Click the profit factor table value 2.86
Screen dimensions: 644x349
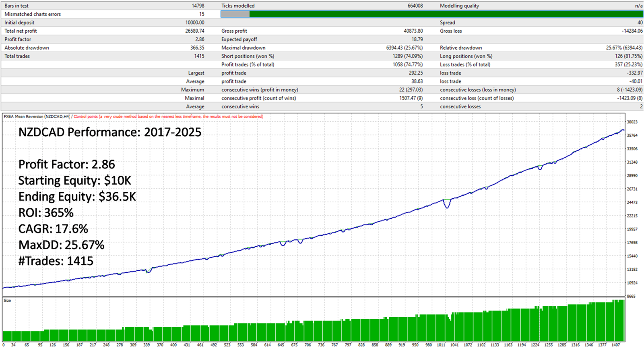(200, 39)
